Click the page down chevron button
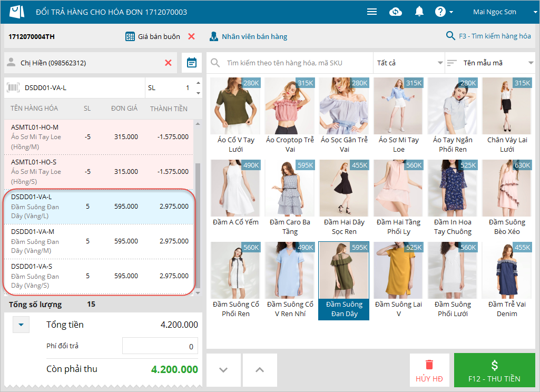The image size is (540, 392). [223, 370]
